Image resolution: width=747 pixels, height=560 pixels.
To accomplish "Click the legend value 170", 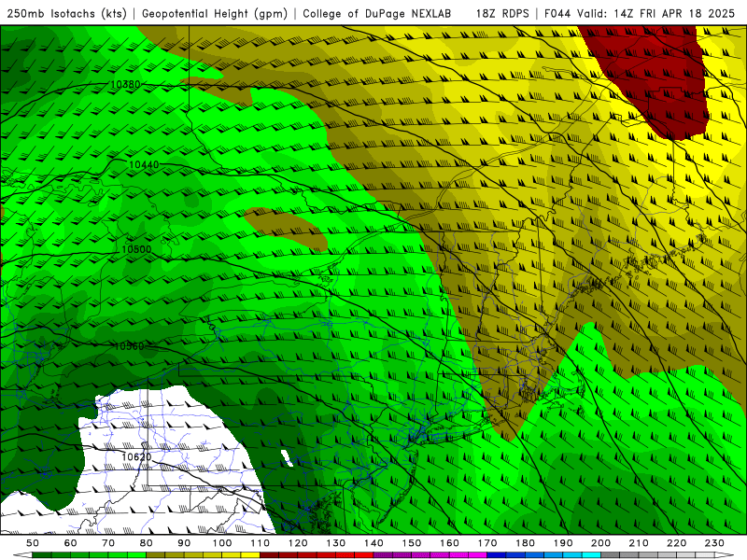I will click(x=487, y=543).
